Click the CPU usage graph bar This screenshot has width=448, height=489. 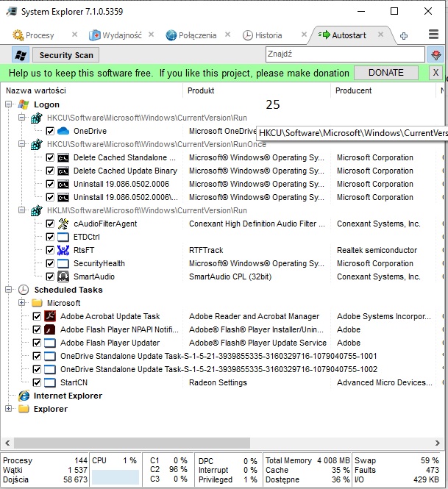point(115,477)
